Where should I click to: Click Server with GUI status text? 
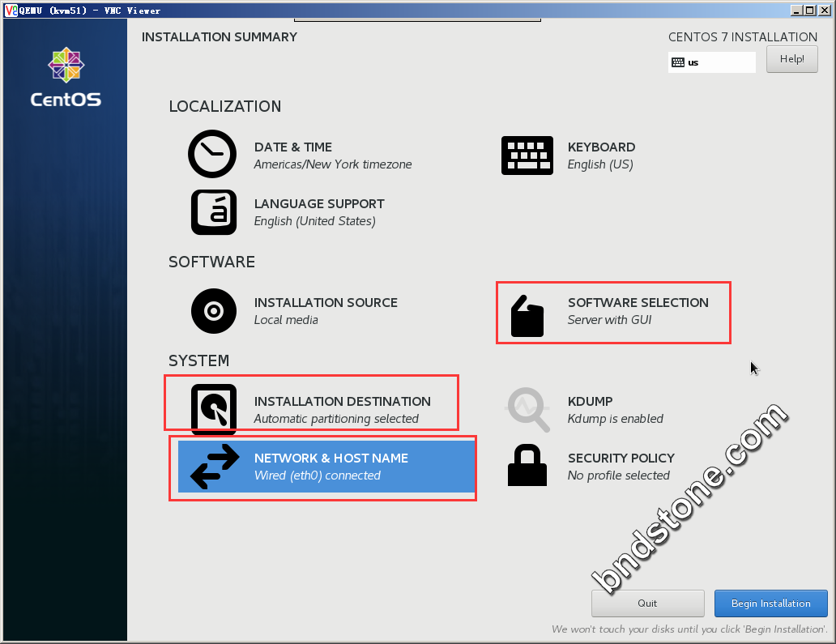point(609,320)
